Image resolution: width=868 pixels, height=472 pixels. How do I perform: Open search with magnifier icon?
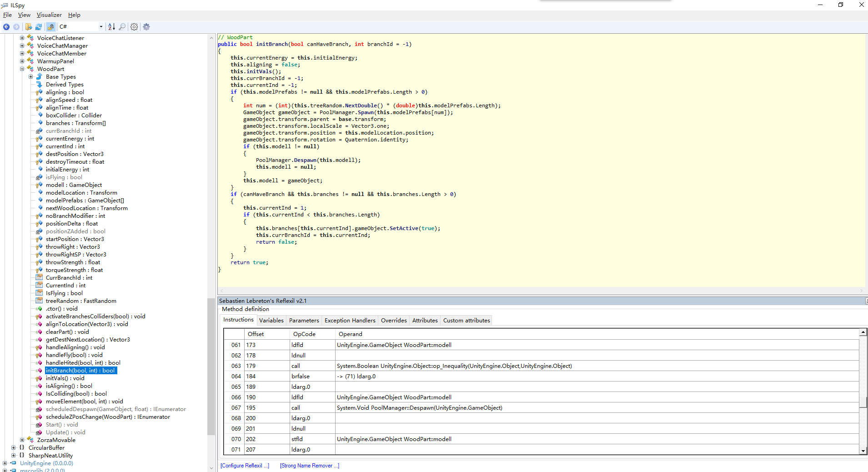[x=122, y=27]
